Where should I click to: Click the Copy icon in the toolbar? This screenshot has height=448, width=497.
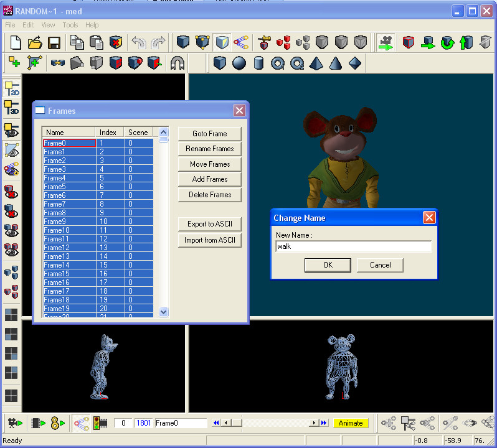pos(77,43)
